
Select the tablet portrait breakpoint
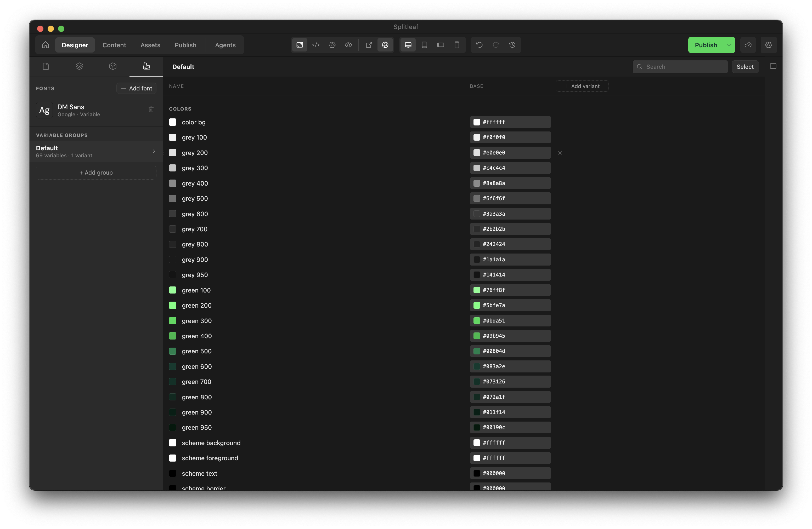click(424, 45)
